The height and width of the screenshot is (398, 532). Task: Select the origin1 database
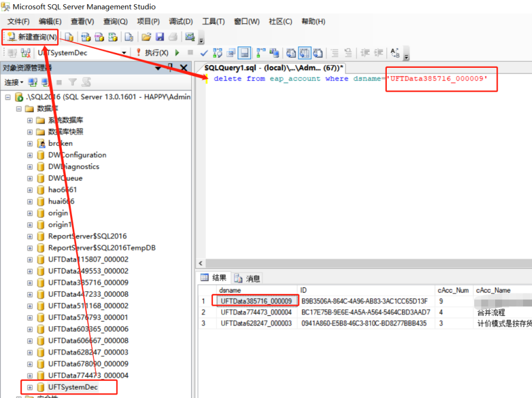[60, 225]
